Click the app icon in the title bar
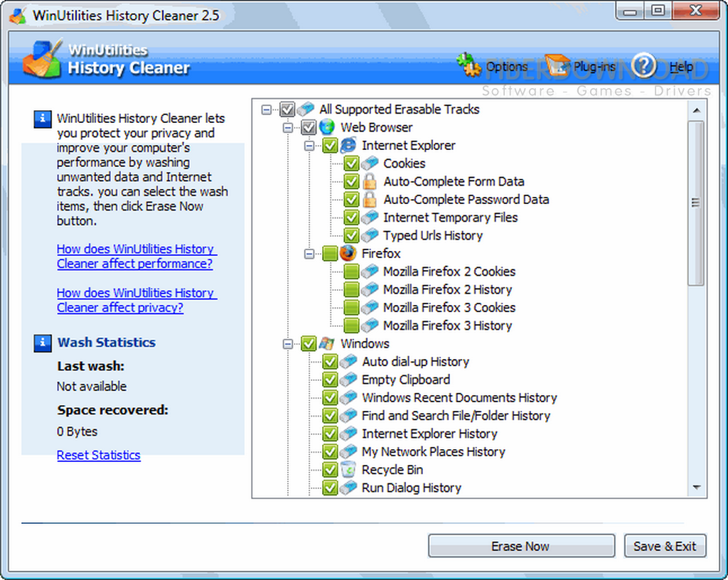Image resolution: width=728 pixels, height=580 pixels. pos(18,16)
